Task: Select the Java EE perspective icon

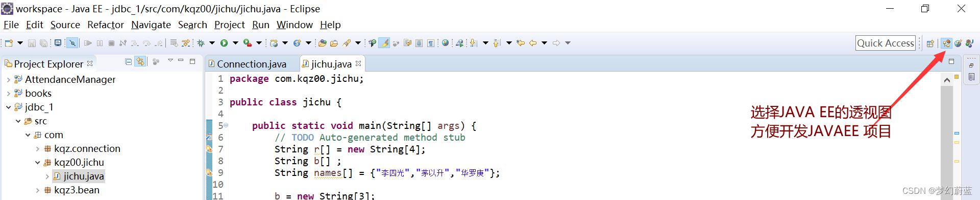Action: click(x=947, y=43)
